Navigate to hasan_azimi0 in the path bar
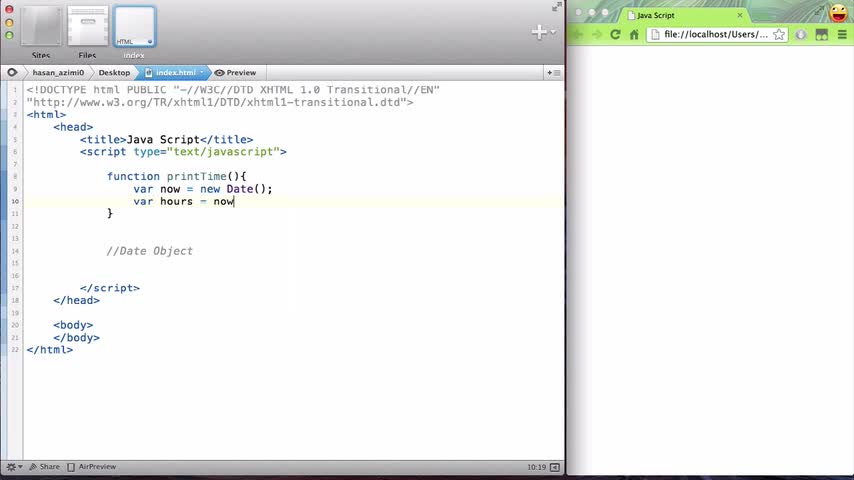 point(58,72)
